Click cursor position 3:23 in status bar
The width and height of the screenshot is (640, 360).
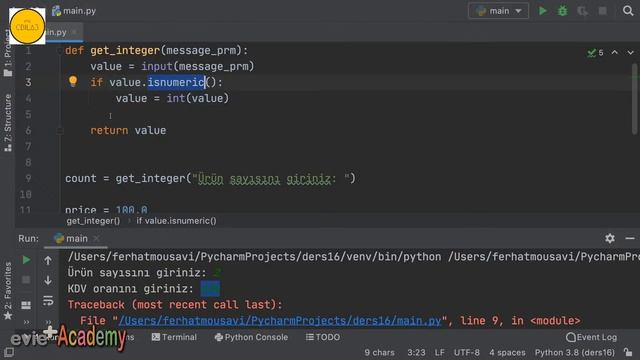coord(416,353)
